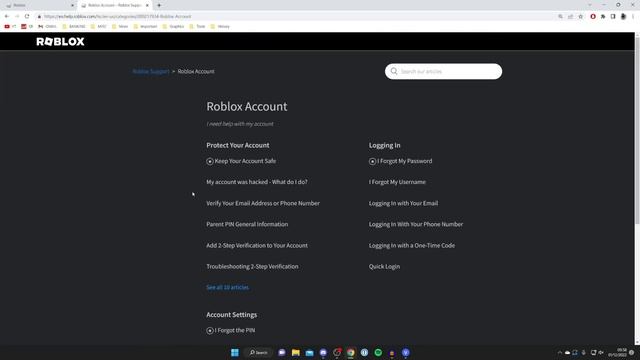Screen dimensions: 640x360
Task: Click the browser address bar URL
Action: pos(118,16)
